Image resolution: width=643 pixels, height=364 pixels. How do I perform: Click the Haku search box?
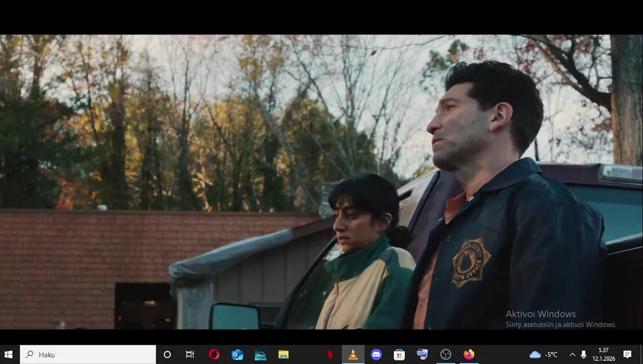click(88, 354)
